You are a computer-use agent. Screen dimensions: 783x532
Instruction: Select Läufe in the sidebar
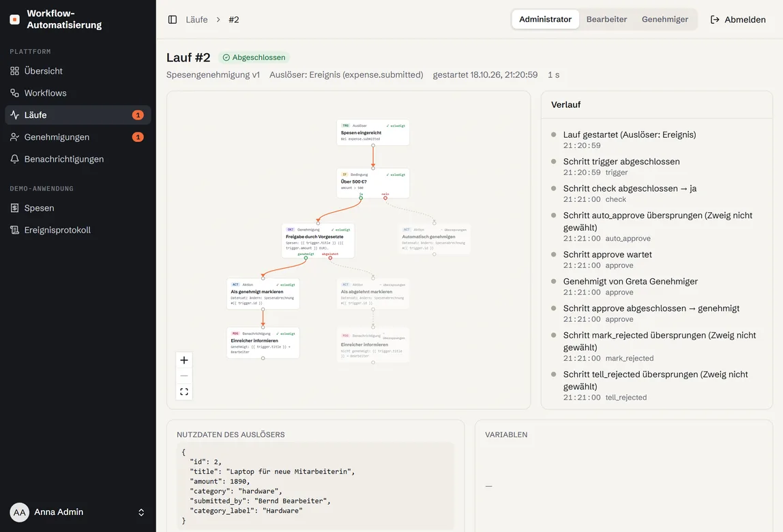tap(78, 115)
